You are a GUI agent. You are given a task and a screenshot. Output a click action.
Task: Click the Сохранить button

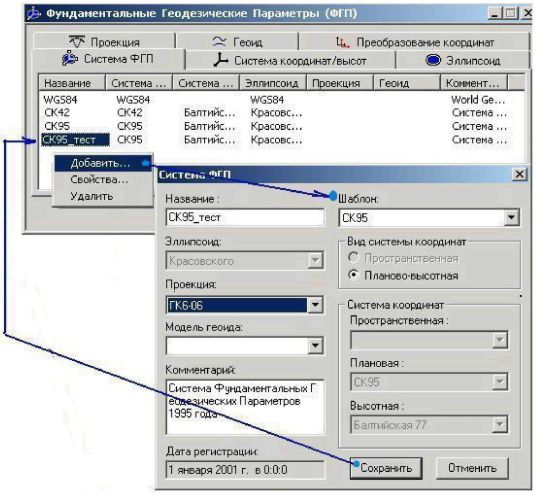[386, 468]
